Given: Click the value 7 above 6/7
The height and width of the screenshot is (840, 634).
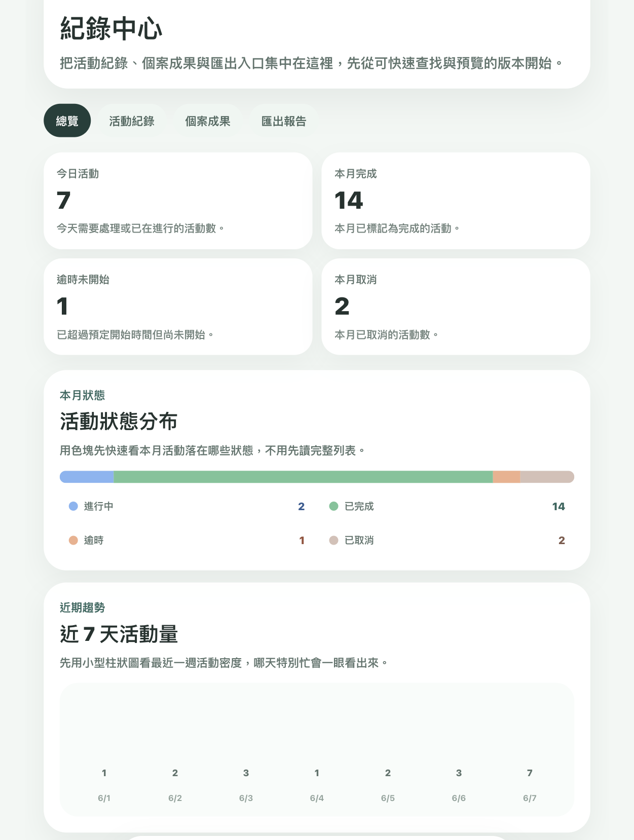Looking at the screenshot, I should click(x=530, y=773).
